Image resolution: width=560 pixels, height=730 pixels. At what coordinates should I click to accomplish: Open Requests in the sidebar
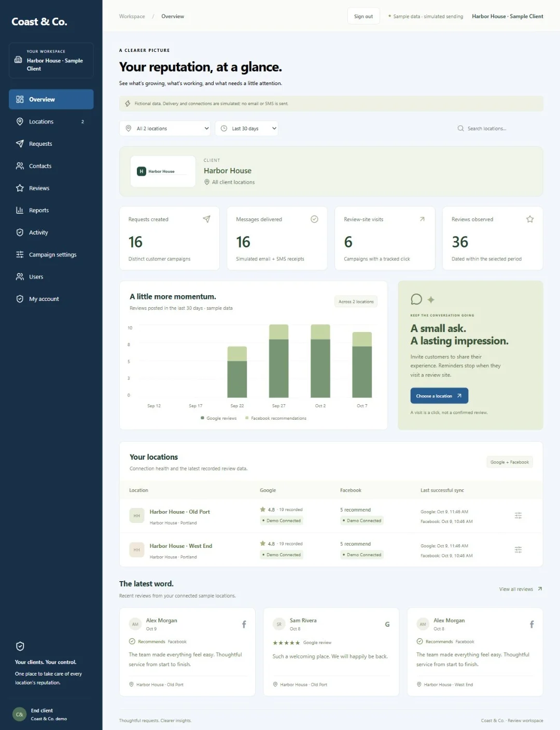51,144
